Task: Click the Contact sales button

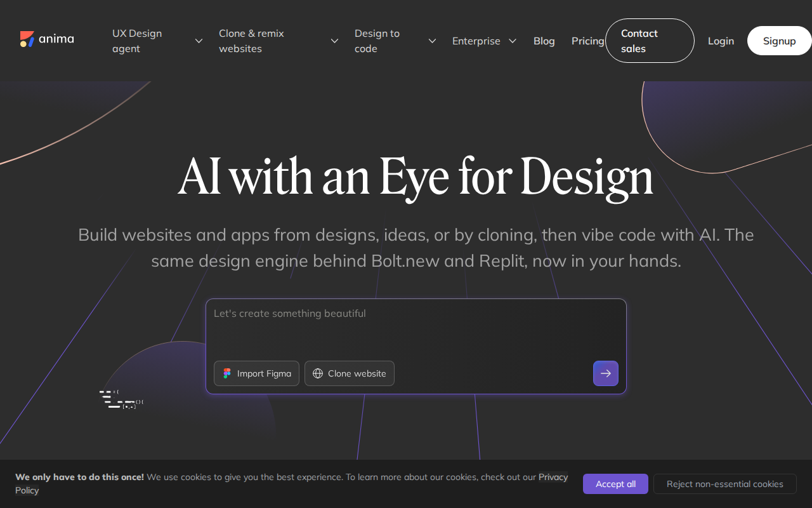Action: pyautogui.click(x=649, y=41)
